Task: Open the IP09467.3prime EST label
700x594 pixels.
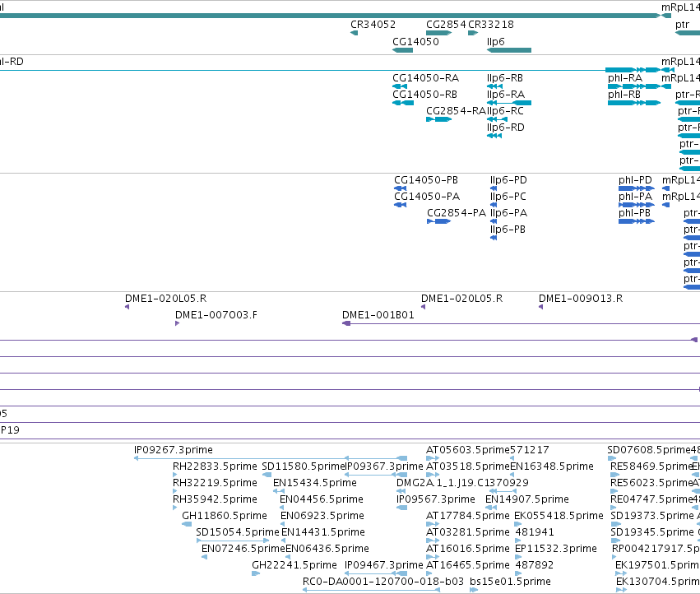Action: click(384, 566)
